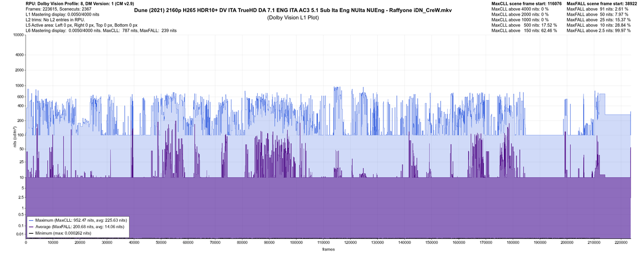The height and width of the screenshot is (258, 644).
Task: Select "MaxCLL above 4000 nits: 0 %"
Action: [x=520, y=9]
